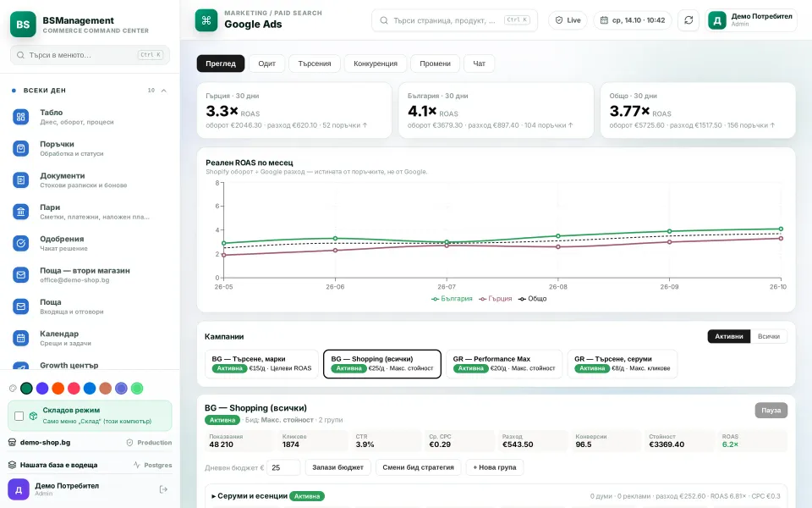Click the Дневен бюджет input showing 25
Image resolution: width=812 pixels, height=508 pixels.
[283, 467]
